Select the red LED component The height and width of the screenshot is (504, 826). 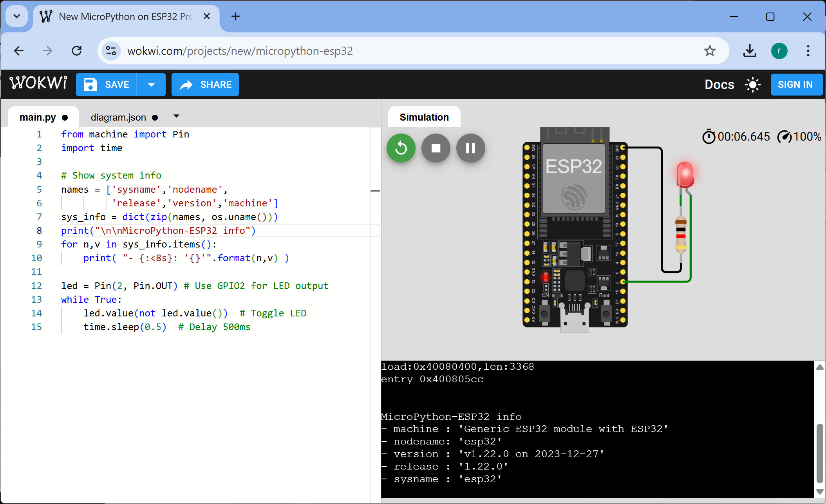[x=685, y=174]
